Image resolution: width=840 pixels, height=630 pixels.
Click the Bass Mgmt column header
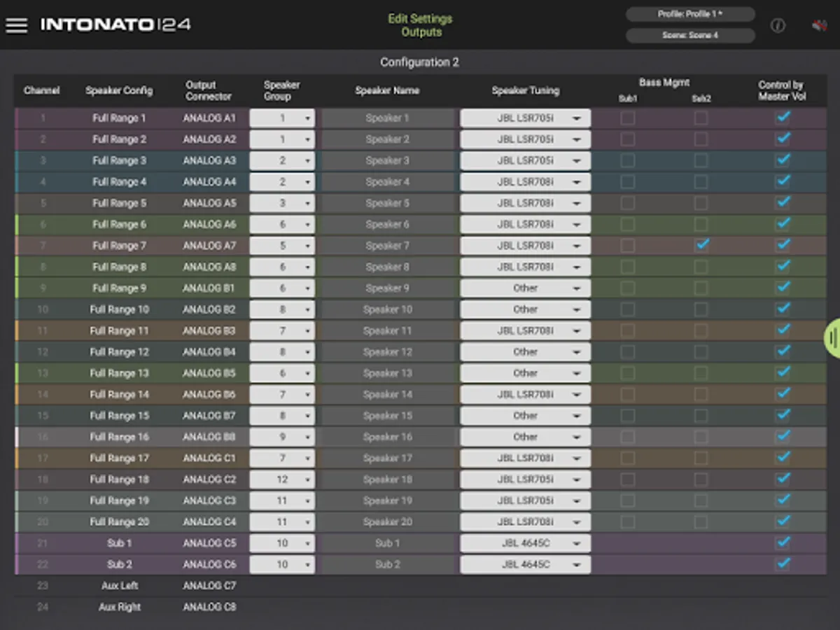pyautogui.click(x=664, y=83)
